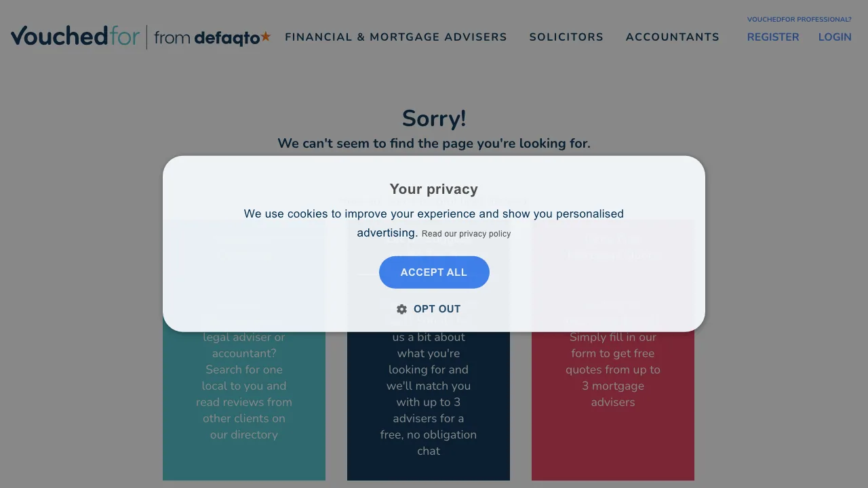Image resolution: width=868 pixels, height=488 pixels.
Task: Click the VOUCHEDFOR PROFESSIONAL? link
Action: 799,19
